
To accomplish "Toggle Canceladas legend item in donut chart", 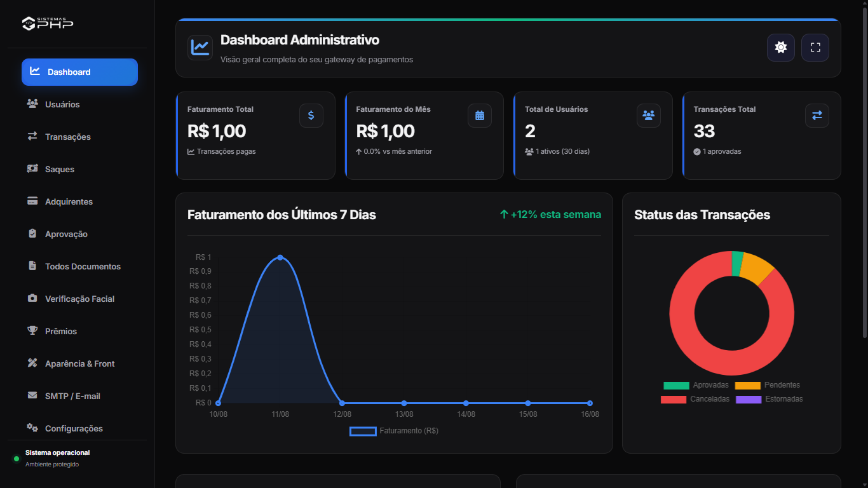I will click(x=695, y=399).
